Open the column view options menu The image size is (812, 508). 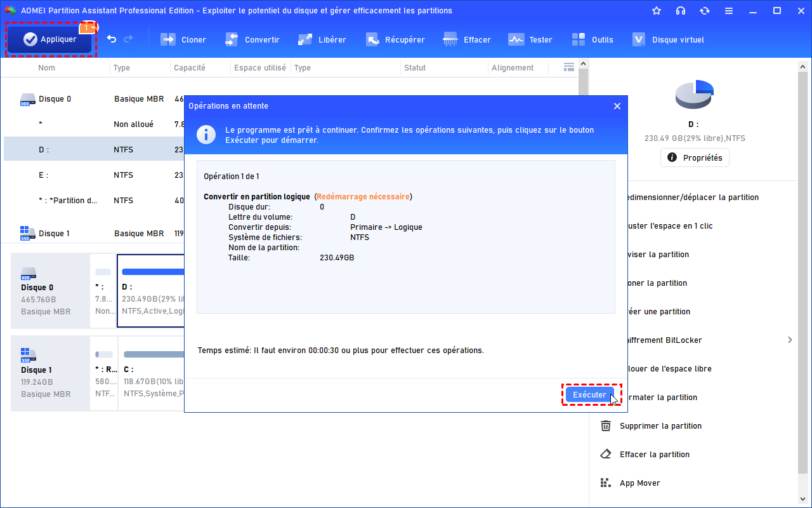[568, 67]
